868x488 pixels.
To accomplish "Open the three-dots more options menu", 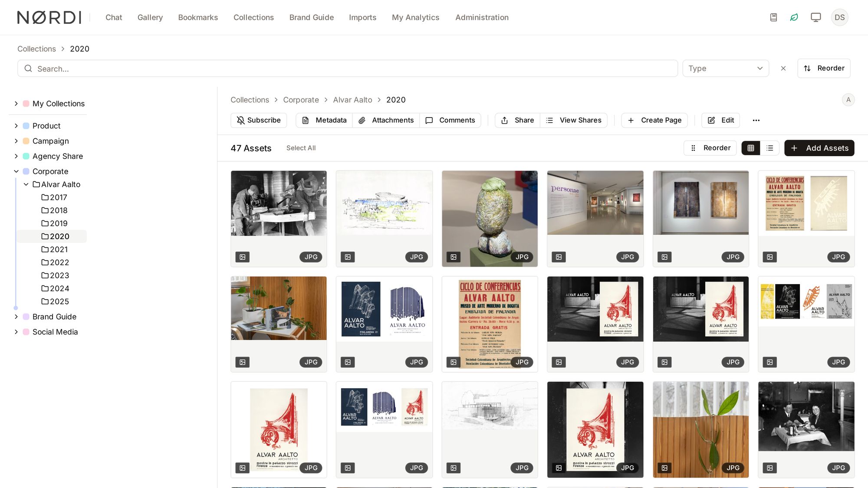I will point(756,120).
